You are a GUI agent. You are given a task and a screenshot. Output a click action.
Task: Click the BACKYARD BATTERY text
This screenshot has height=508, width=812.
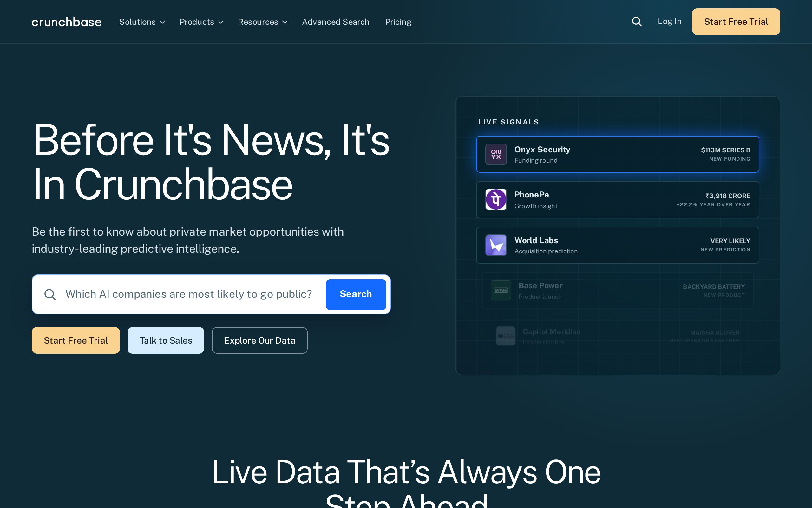[x=714, y=287]
